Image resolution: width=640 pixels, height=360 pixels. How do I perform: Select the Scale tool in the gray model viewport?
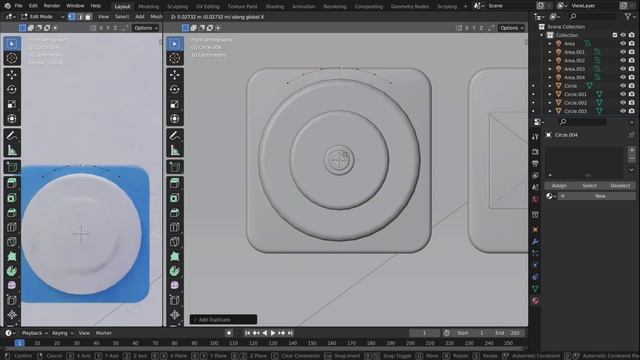tap(175, 104)
